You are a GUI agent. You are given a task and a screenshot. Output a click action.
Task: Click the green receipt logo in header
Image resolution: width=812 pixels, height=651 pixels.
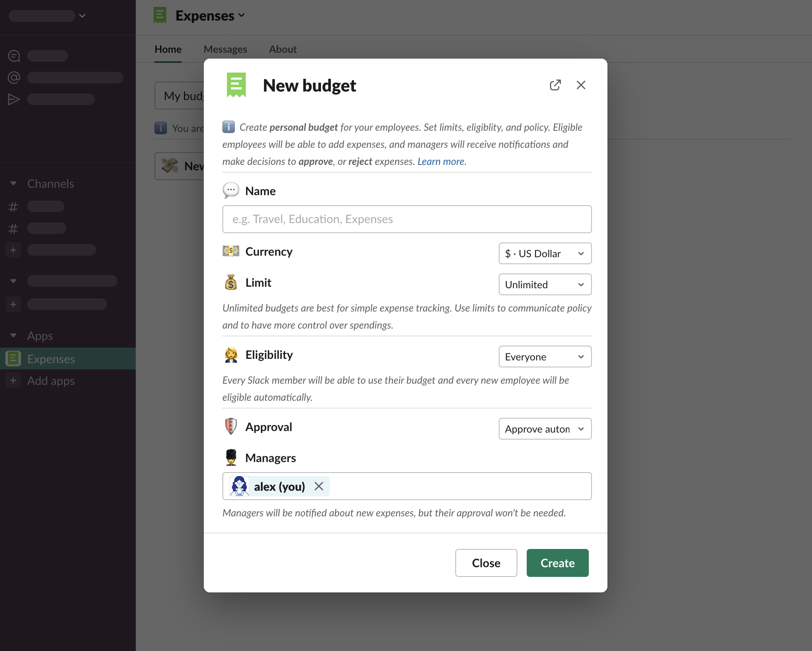coord(160,16)
